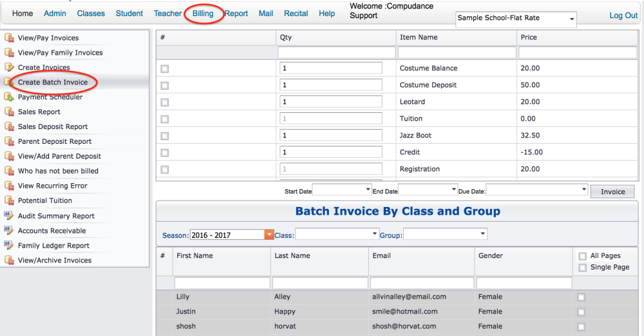Click the Parent Deposit Report icon

click(x=9, y=141)
